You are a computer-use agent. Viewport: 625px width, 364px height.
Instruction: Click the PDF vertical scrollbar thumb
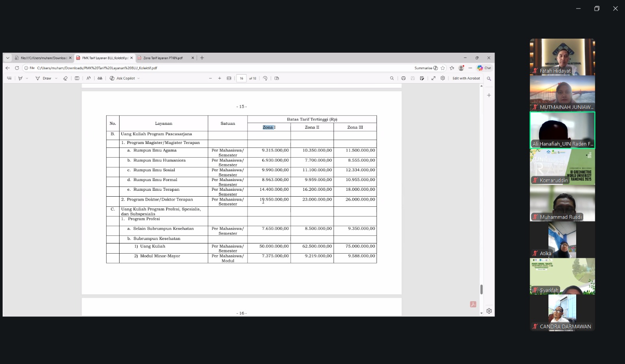click(481, 289)
